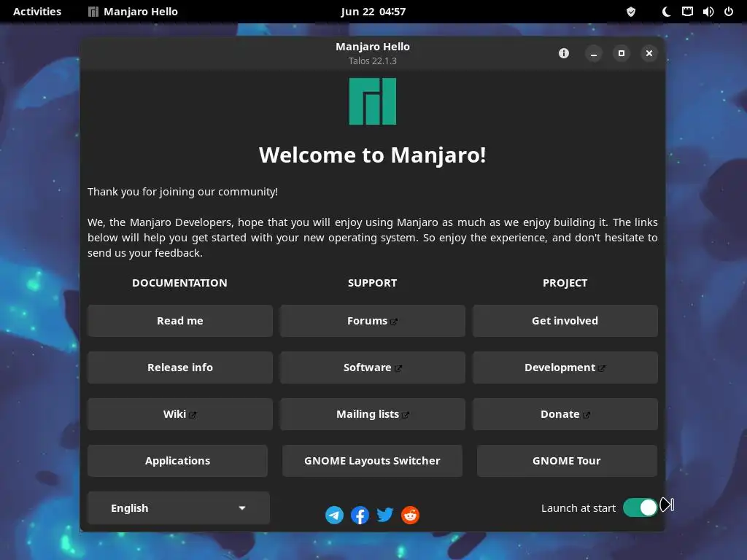The image size is (747, 560).
Task: Click Manjaro Hello app icon in top bar
Action: tap(93, 12)
